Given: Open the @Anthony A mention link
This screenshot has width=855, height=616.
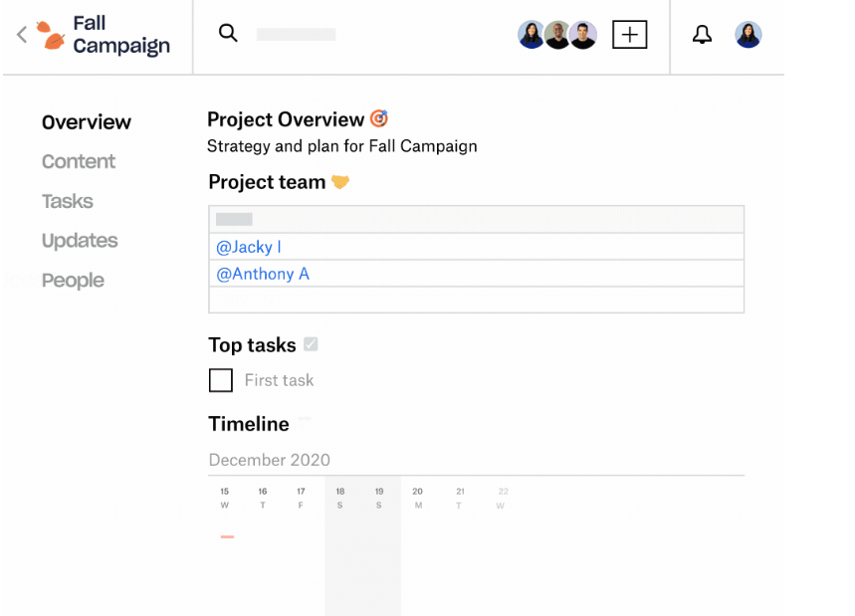Looking at the screenshot, I should tap(263, 274).
